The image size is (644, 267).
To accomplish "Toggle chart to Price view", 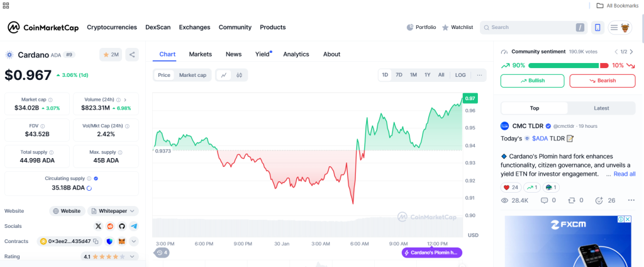I will (x=164, y=76).
